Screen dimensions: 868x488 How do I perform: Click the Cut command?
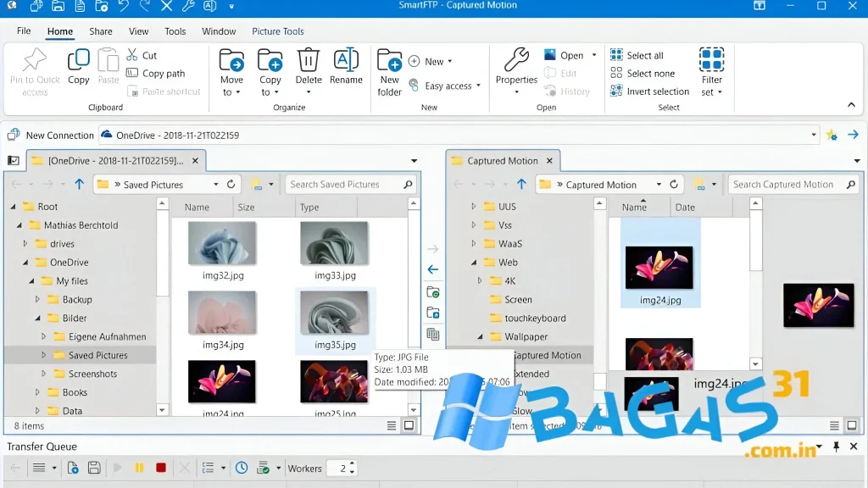point(142,55)
